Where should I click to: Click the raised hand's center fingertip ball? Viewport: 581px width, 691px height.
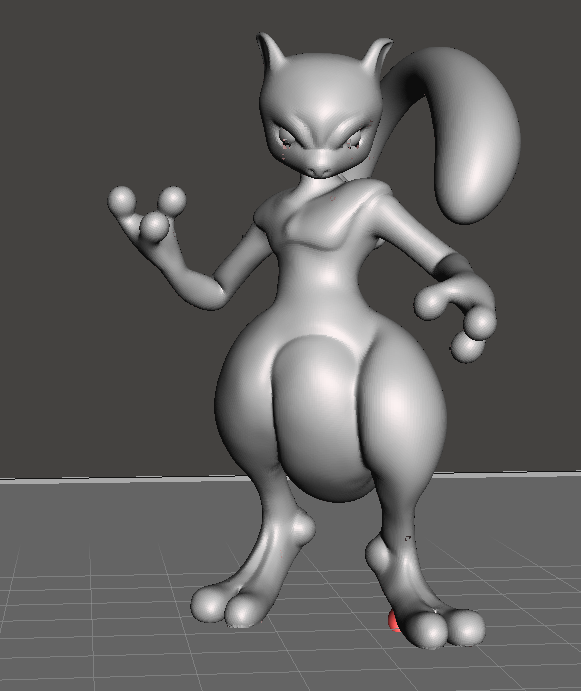point(154,226)
